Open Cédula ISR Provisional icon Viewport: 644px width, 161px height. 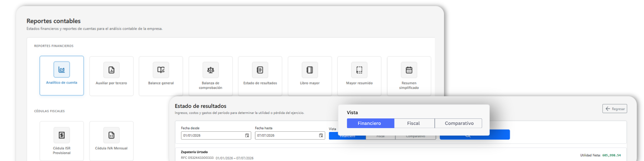[x=62, y=135]
